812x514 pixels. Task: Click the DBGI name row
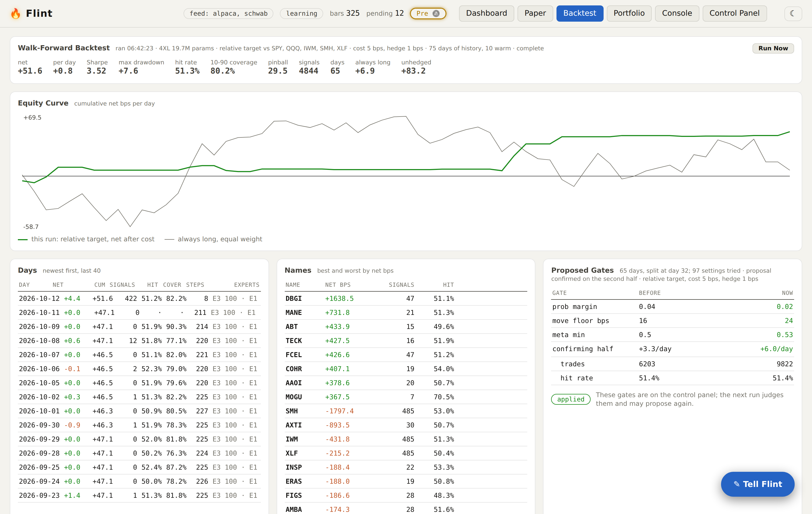click(406, 299)
